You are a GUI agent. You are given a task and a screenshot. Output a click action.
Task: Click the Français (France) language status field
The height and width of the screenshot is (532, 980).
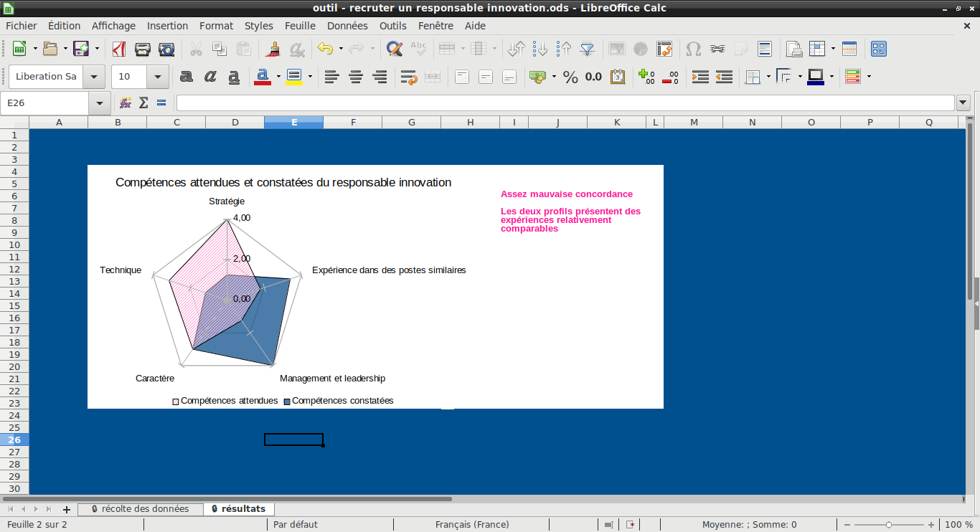[x=472, y=524]
